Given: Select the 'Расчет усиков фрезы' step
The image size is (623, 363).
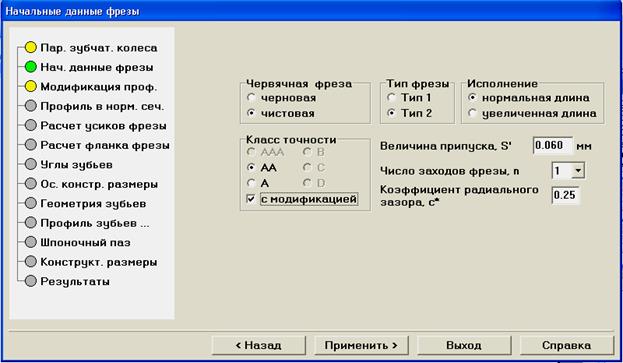Looking at the screenshot, I should tap(95, 126).
